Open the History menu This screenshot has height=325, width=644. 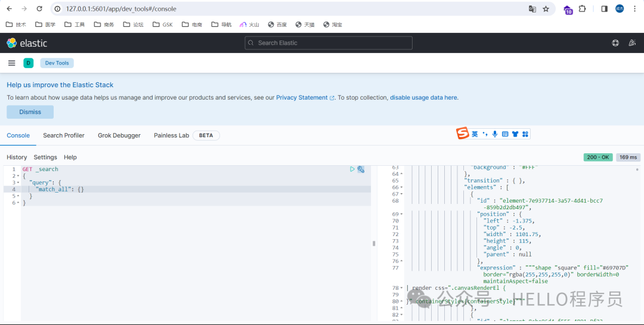click(17, 157)
